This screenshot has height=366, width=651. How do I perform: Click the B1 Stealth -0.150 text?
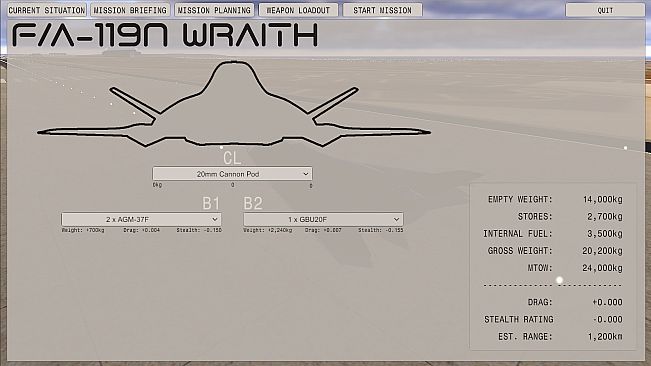pyautogui.click(x=199, y=230)
